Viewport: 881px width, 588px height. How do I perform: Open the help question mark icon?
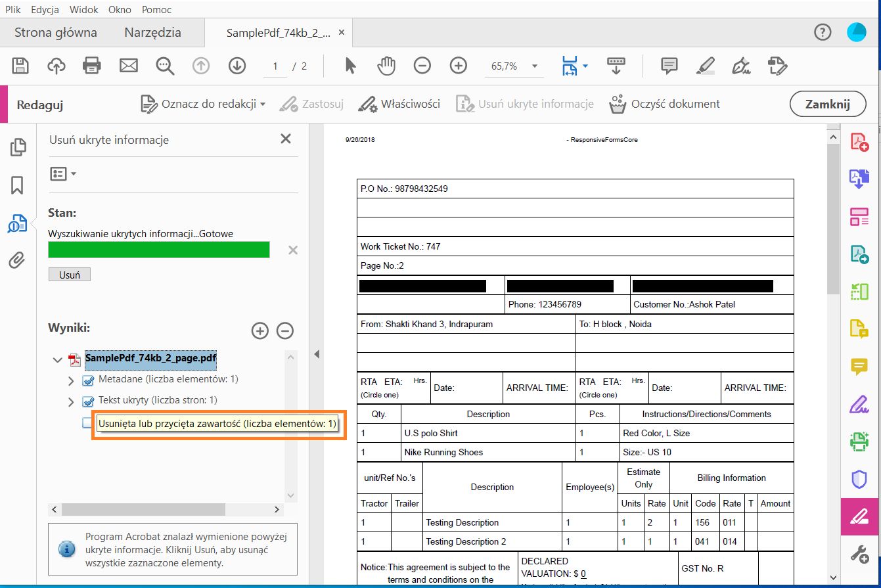pyautogui.click(x=822, y=32)
